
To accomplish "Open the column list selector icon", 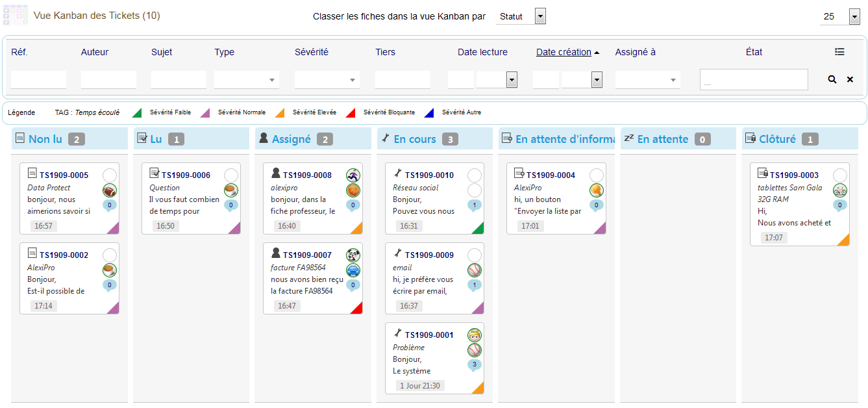I will point(839,52).
